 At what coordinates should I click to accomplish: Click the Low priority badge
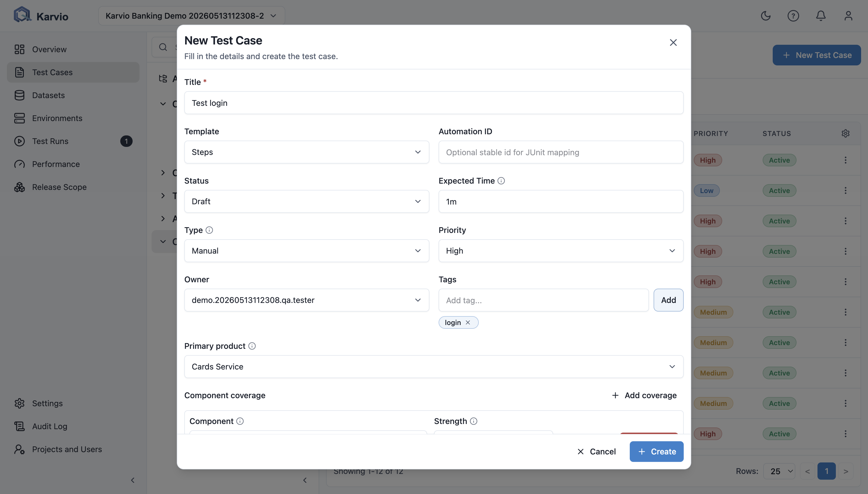coord(706,191)
